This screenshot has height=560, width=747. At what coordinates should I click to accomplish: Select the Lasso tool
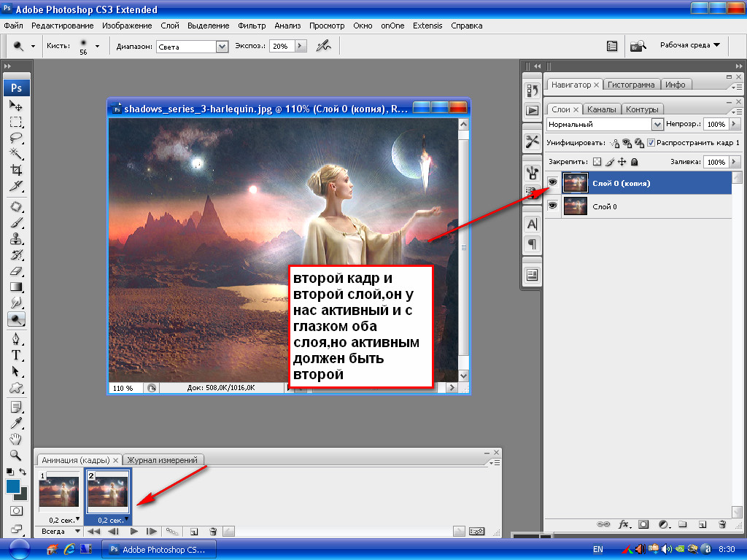point(16,138)
